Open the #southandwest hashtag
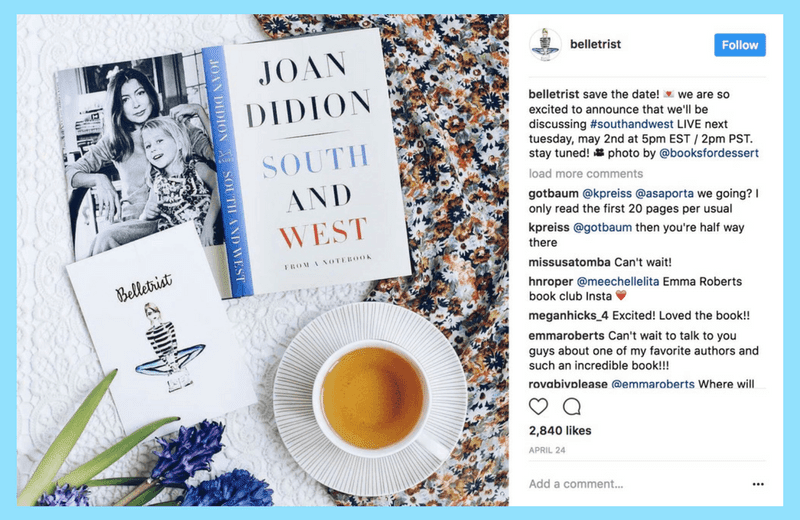The height and width of the screenshot is (520, 800). (x=632, y=124)
